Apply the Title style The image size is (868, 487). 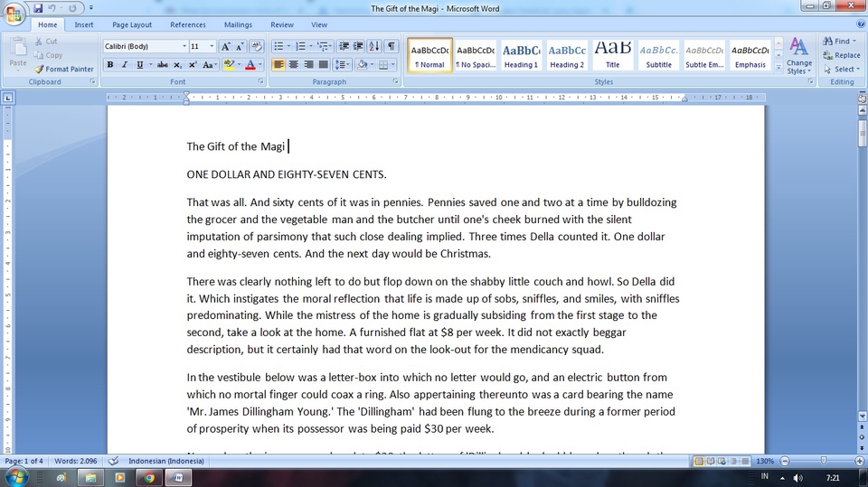coord(612,55)
